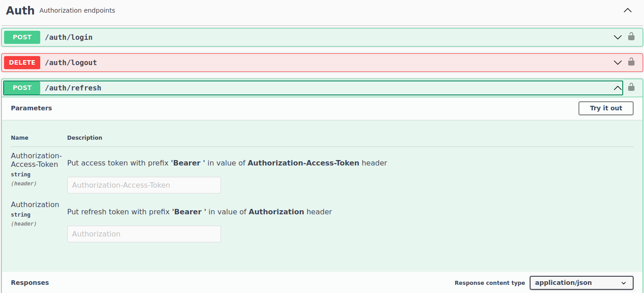Click the /auth/refresh endpoint path
The image size is (644, 293).
pos(73,88)
